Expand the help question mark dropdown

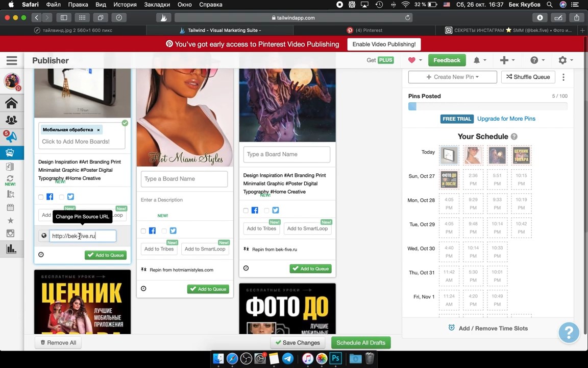click(x=536, y=60)
